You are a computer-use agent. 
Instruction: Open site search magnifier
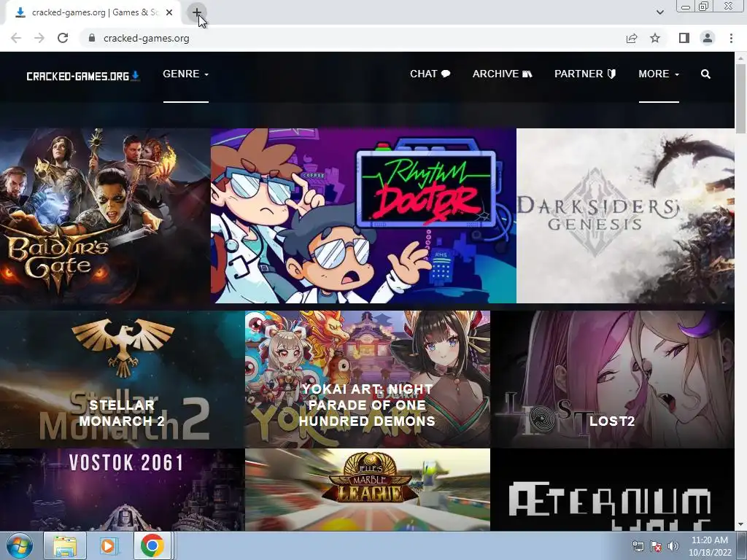point(705,74)
